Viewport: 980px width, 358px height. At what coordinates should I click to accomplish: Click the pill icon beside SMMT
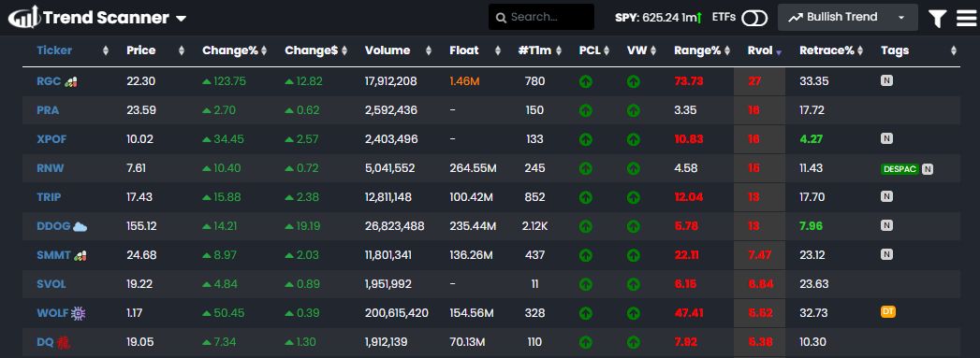click(x=80, y=255)
